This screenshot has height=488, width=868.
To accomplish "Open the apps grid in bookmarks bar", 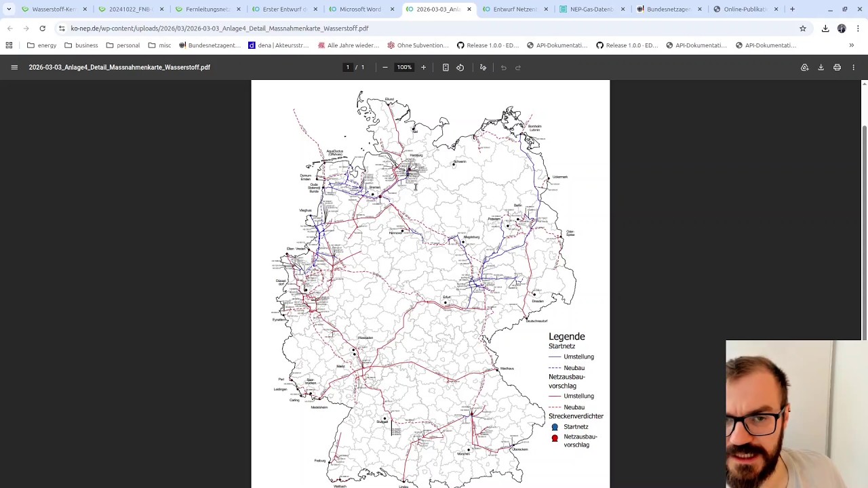I will click(x=9, y=45).
